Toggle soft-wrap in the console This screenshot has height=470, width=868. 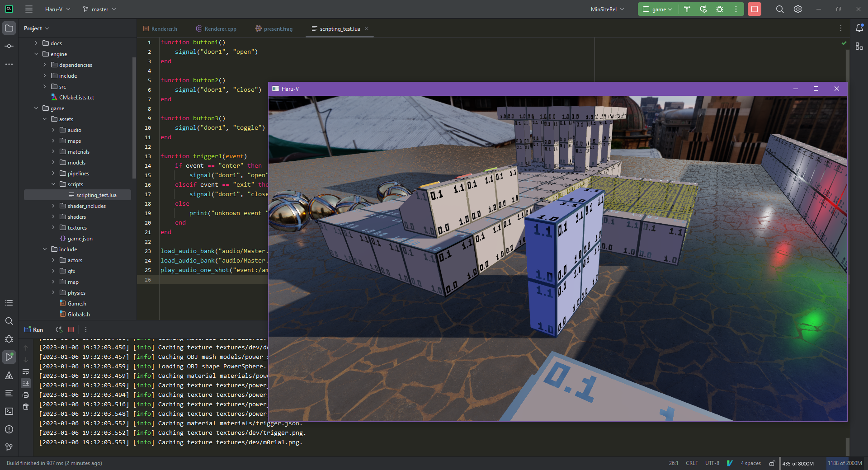(26, 371)
